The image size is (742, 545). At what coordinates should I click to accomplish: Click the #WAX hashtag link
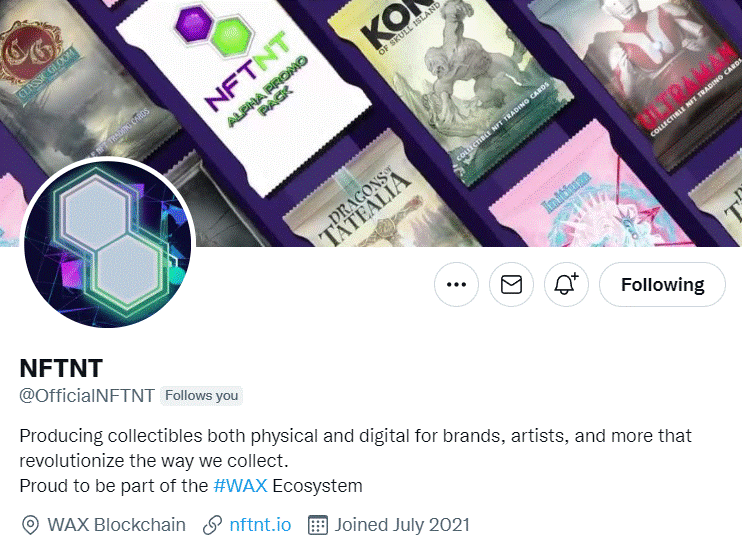coord(240,486)
